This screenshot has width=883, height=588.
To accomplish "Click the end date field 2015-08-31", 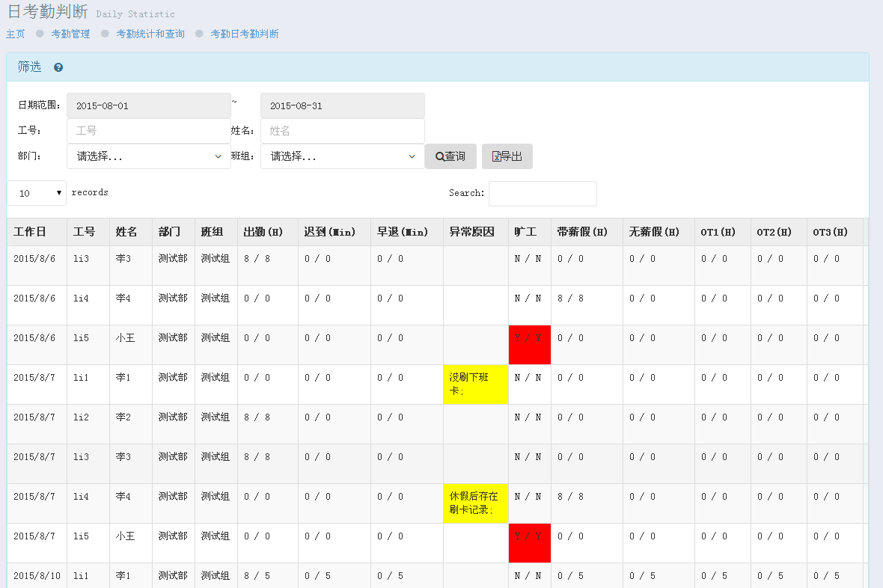I will click(343, 106).
